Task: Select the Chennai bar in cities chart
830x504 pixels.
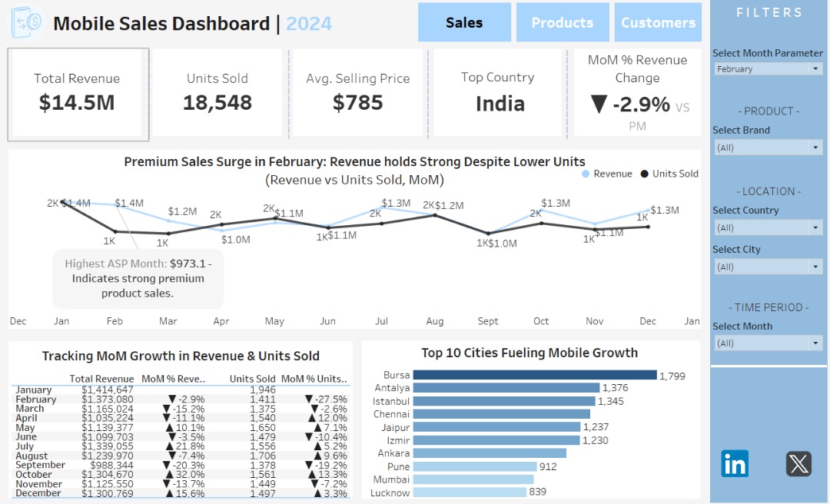Action: coord(501,414)
